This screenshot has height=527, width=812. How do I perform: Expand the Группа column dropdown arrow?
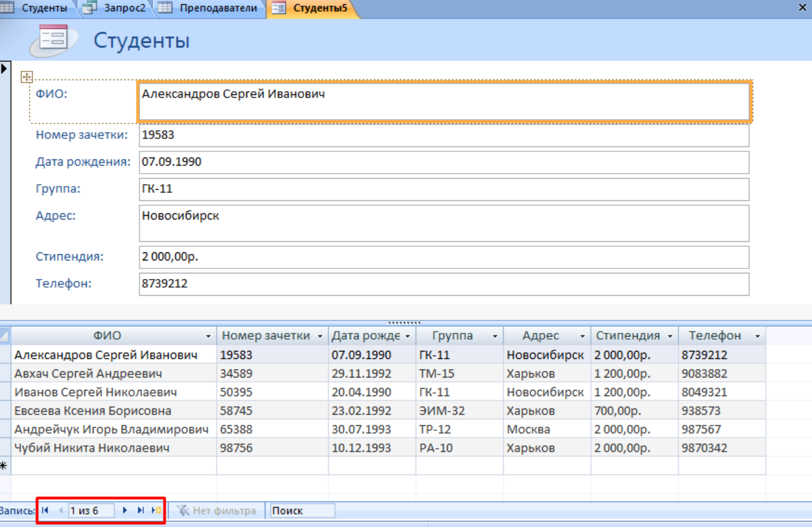[x=495, y=336]
